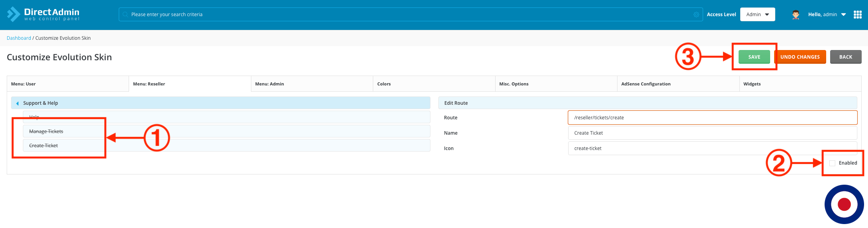The height and width of the screenshot is (228, 868).
Task: Click the DirectAdmin logo
Action: pos(43,14)
